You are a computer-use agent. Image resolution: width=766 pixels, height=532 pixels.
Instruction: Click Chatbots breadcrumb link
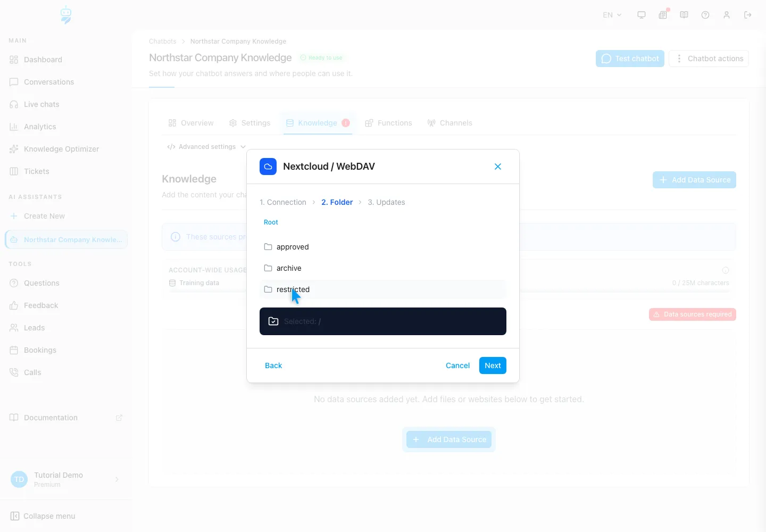coord(162,41)
